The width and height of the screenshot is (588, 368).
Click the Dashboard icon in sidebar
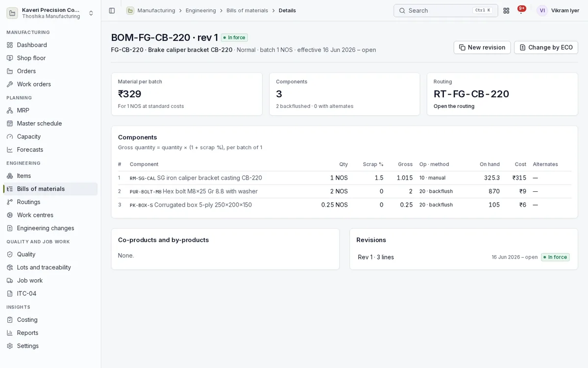pyautogui.click(x=10, y=45)
